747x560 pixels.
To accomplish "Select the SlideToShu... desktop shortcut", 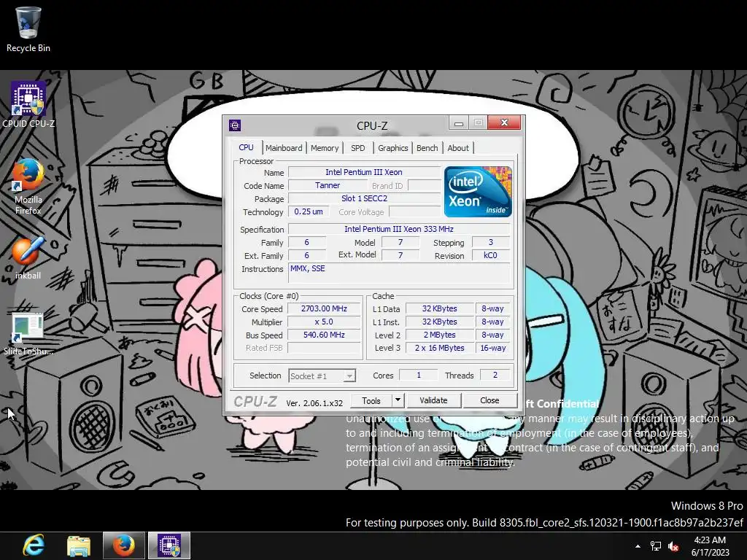I will (28, 334).
